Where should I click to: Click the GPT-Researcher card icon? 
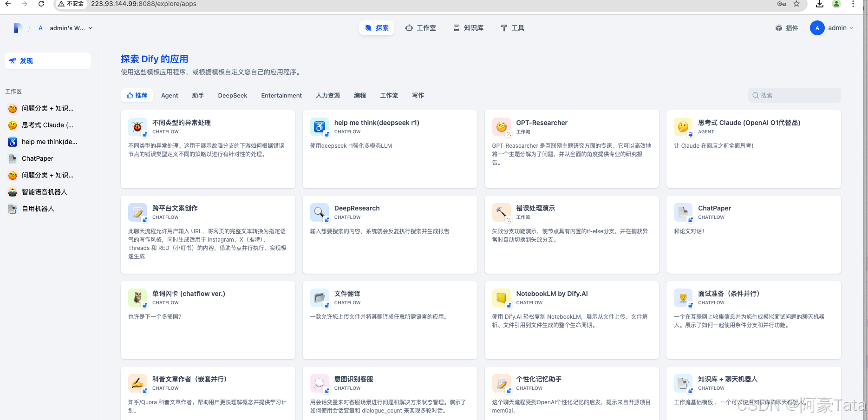coord(502,127)
